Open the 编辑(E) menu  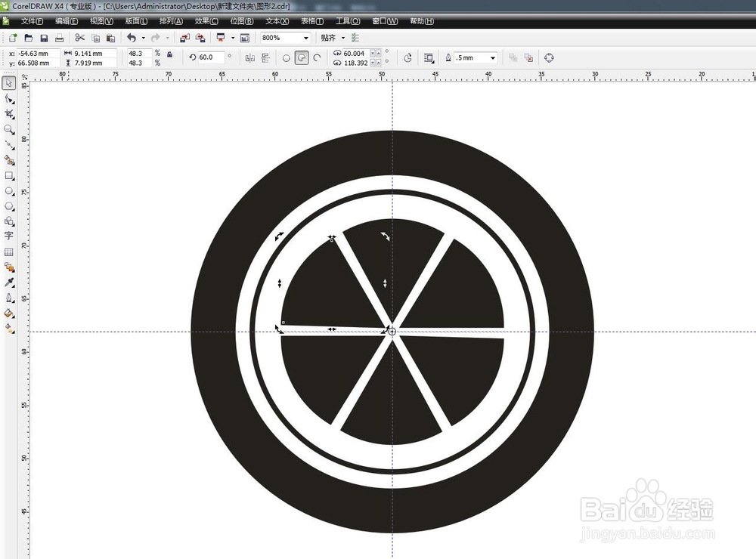coord(67,21)
